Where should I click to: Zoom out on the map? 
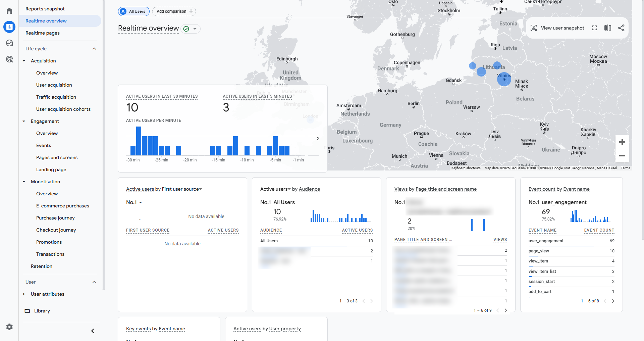(622, 156)
